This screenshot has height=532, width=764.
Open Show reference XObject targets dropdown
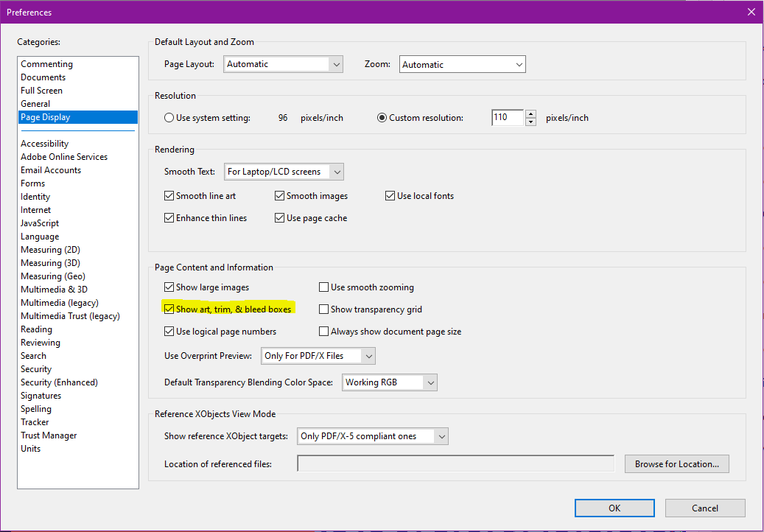coord(373,436)
